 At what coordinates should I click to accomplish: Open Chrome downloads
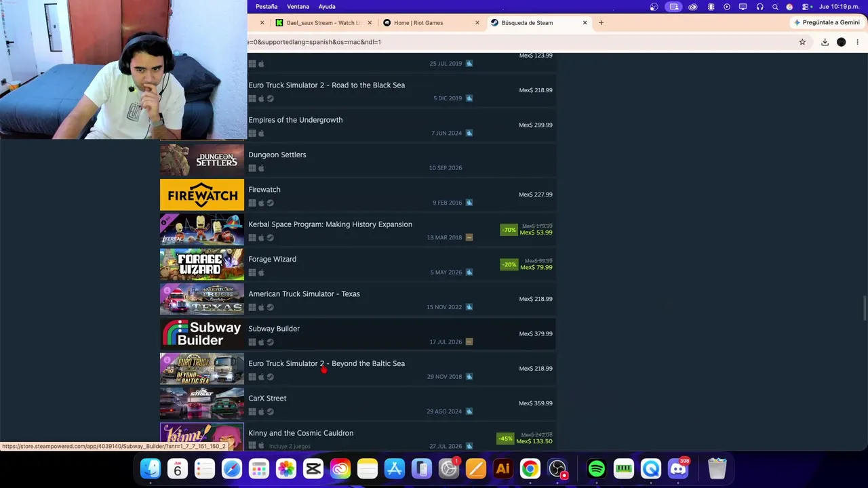[x=825, y=42]
